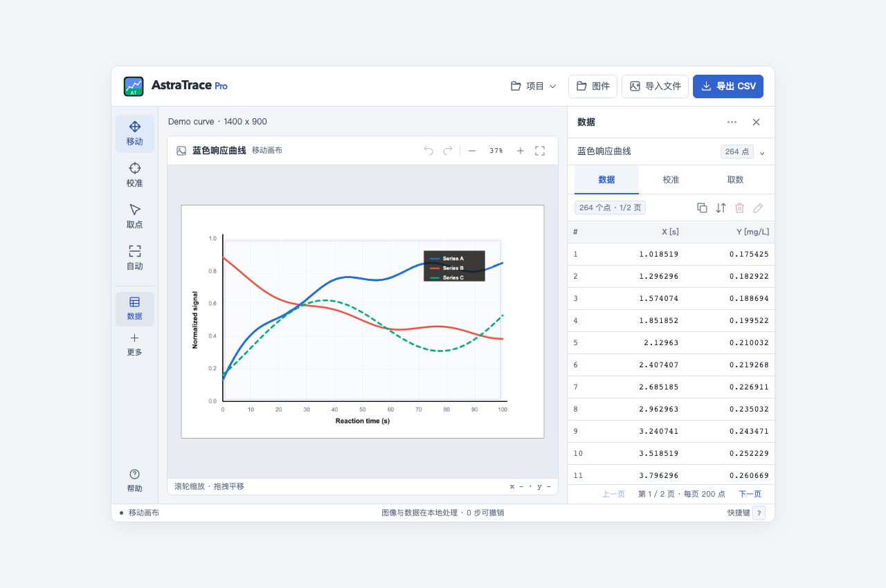Expand the 蓝色响应曲线 series selector chevron
The image size is (886, 588).
click(762, 152)
